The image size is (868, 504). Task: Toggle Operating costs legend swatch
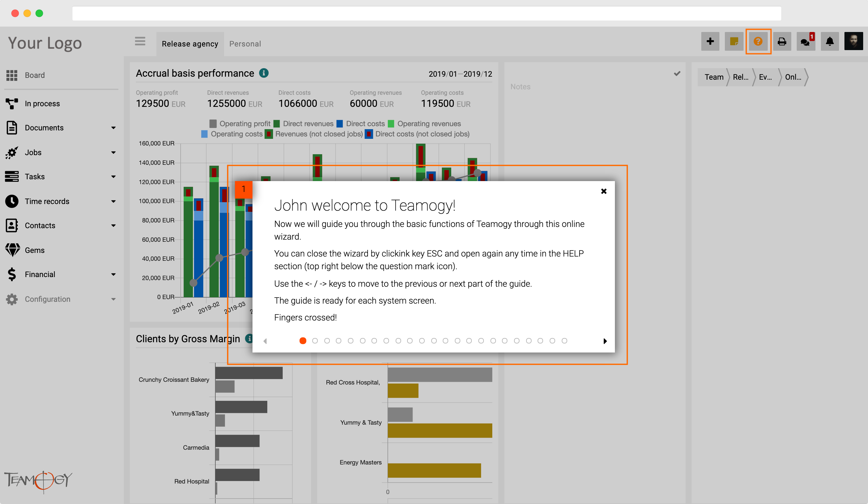[x=204, y=134]
